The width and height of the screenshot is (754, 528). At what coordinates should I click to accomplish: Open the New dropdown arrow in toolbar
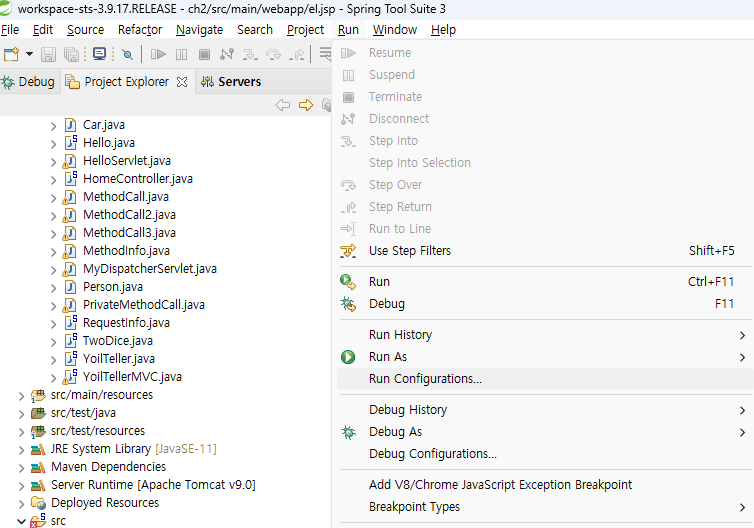[29, 54]
